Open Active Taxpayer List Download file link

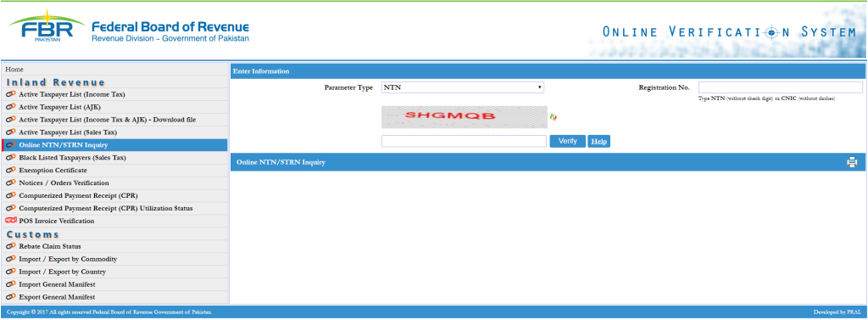pyautogui.click(x=108, y=120)
